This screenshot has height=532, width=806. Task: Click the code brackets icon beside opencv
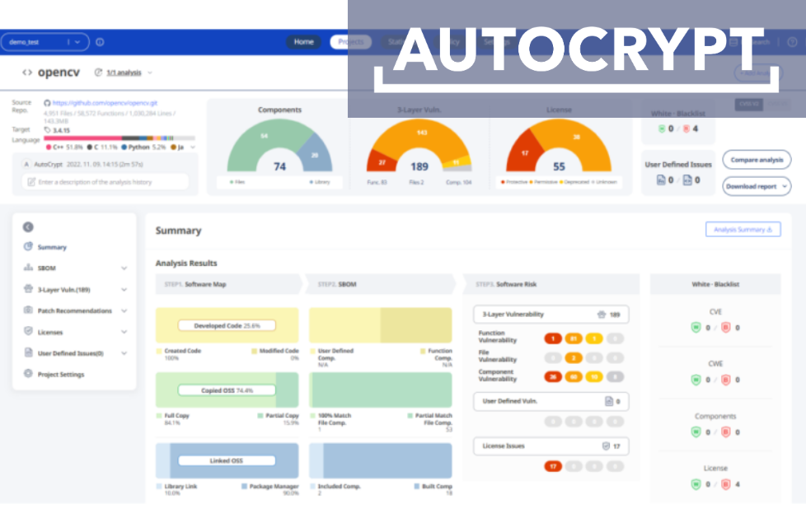[27, 72]
